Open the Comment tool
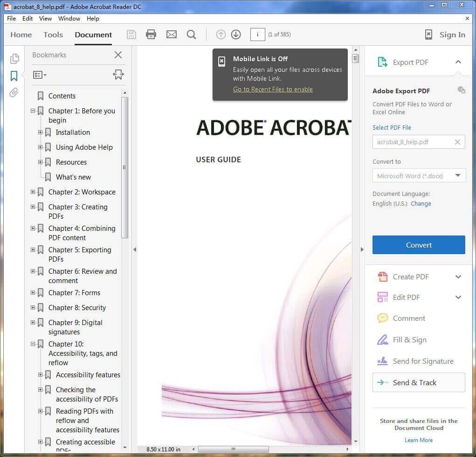 click(409, 318)
